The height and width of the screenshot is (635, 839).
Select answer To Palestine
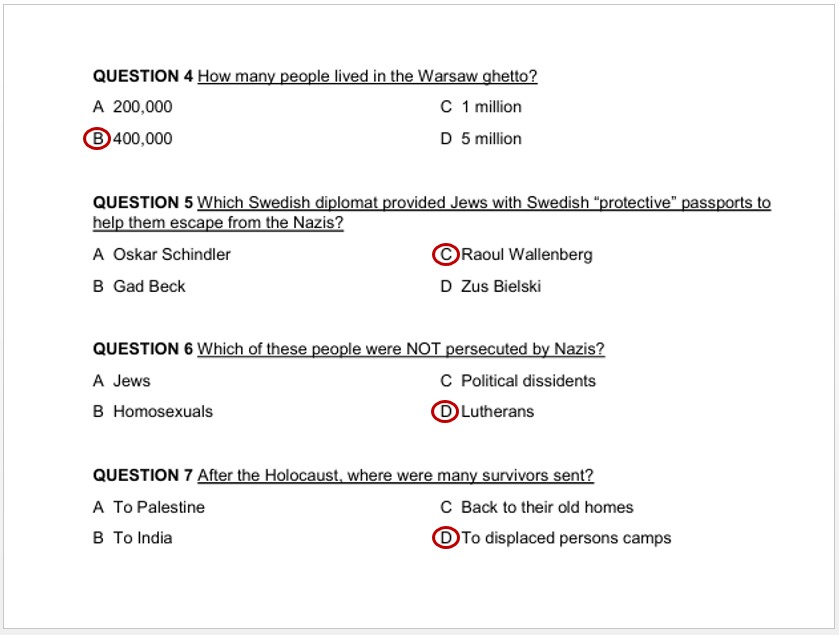149,507
